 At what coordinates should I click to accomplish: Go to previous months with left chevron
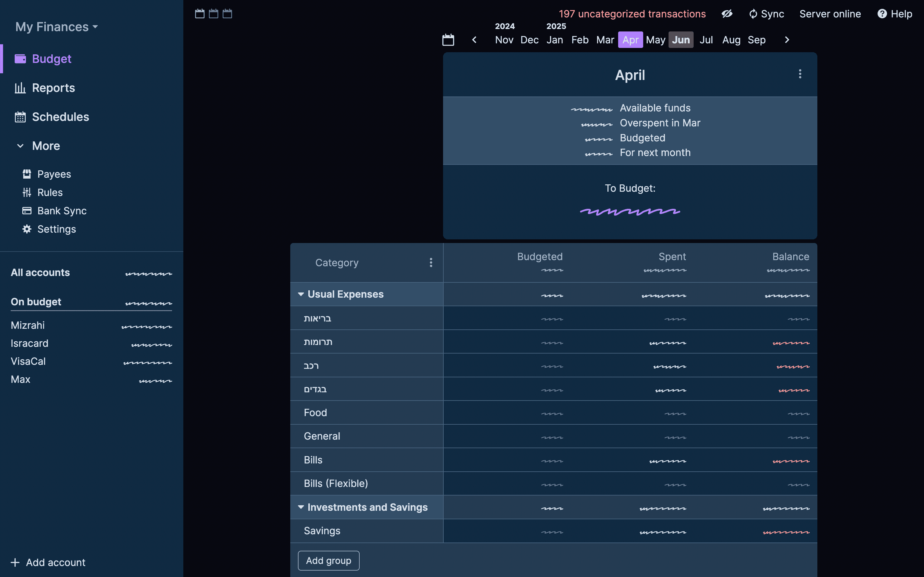pos(474,40)
